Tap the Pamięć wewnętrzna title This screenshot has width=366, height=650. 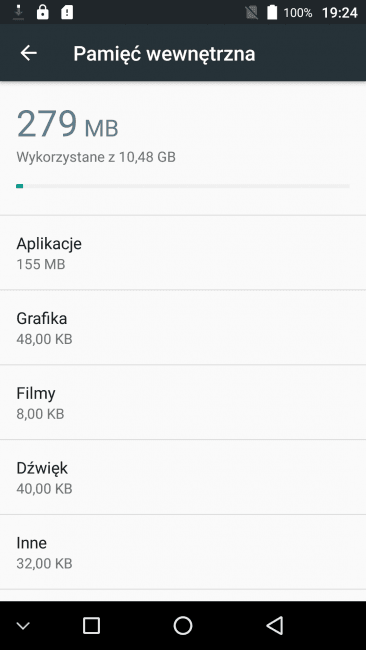[164, 54]
